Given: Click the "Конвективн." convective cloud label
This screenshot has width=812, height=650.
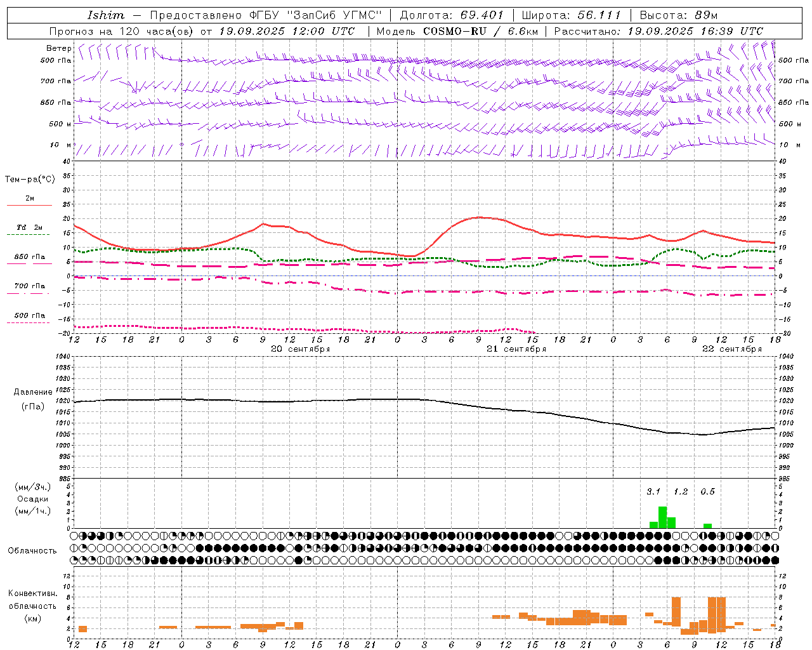Looking at the screenshot, I should (32, 594).
